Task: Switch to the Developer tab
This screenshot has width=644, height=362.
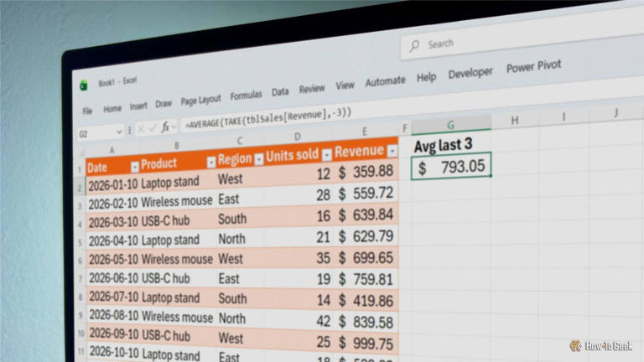Action: coord(470,73)
